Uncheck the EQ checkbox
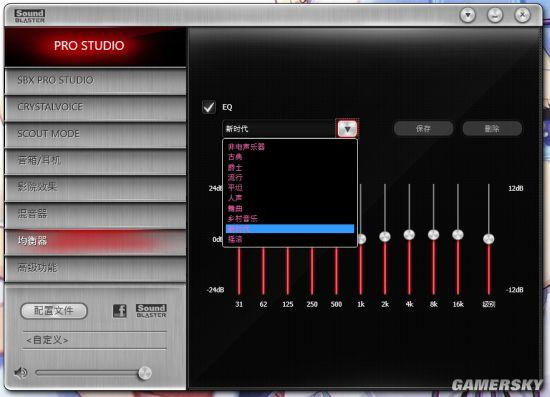Screen dimensions: 550x397 click(x=209, y=107)
